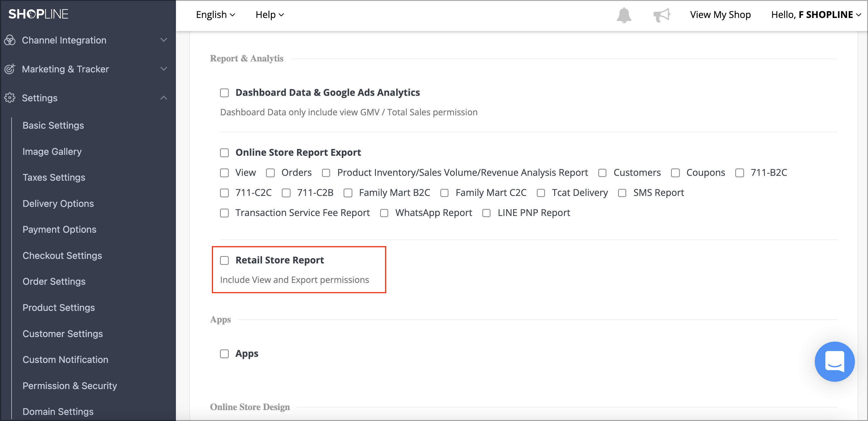Open the announcements megaphone icon

[x=661, y=15]
